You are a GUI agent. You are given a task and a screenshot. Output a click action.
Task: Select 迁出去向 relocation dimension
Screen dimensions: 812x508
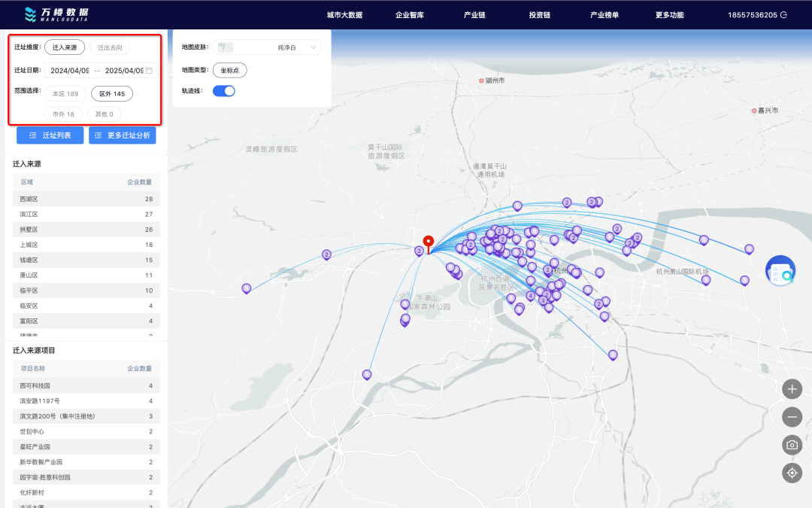pos(110,47)
